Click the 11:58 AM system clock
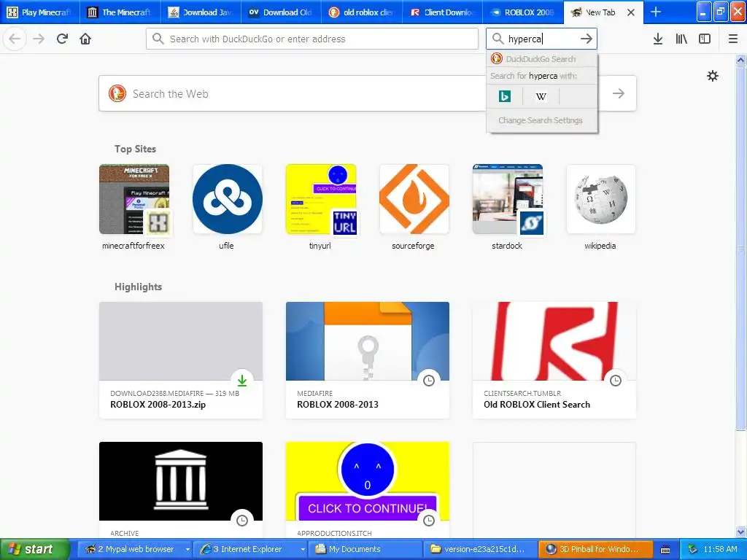Image resolution: width=747 pixels, height=560 pixels. (x=720, y=549)
